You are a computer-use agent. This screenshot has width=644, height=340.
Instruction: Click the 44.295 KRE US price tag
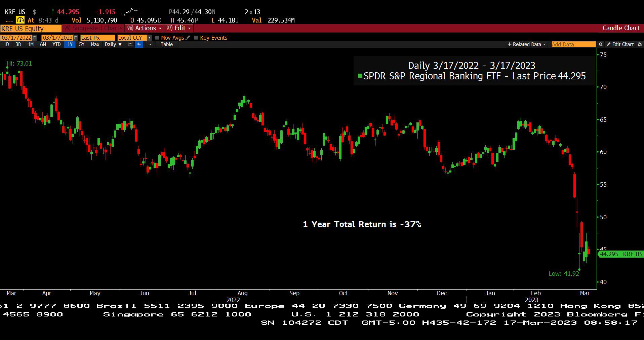(x=621, y=254)
